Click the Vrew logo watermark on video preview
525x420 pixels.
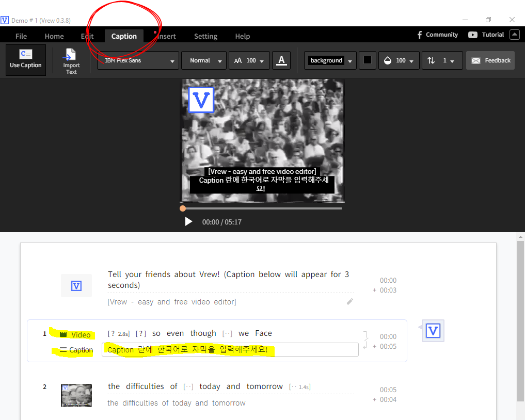[201, 100]
